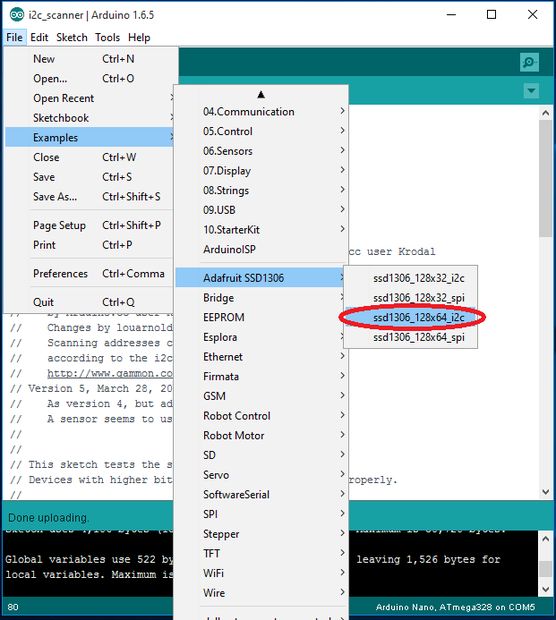This screenshot has width=556, height=620.
Task: Open the tab options dropdown arrow
Action: click(x=531, y=91)
